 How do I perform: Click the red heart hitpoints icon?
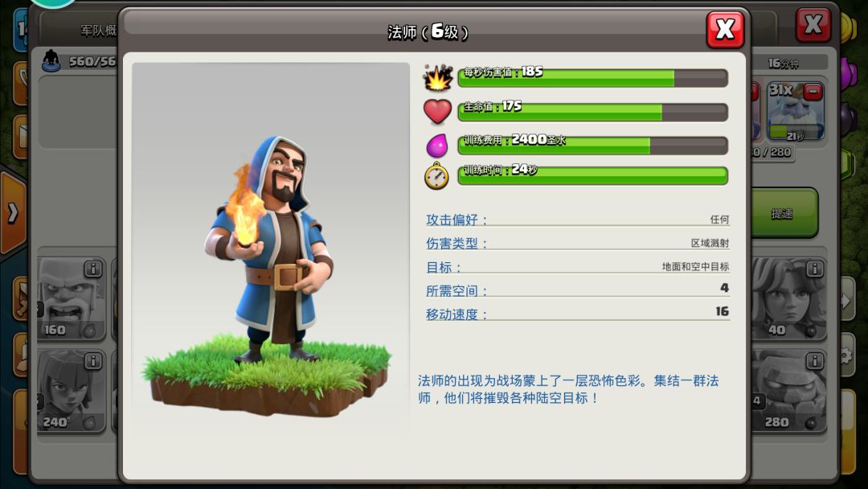437,111
